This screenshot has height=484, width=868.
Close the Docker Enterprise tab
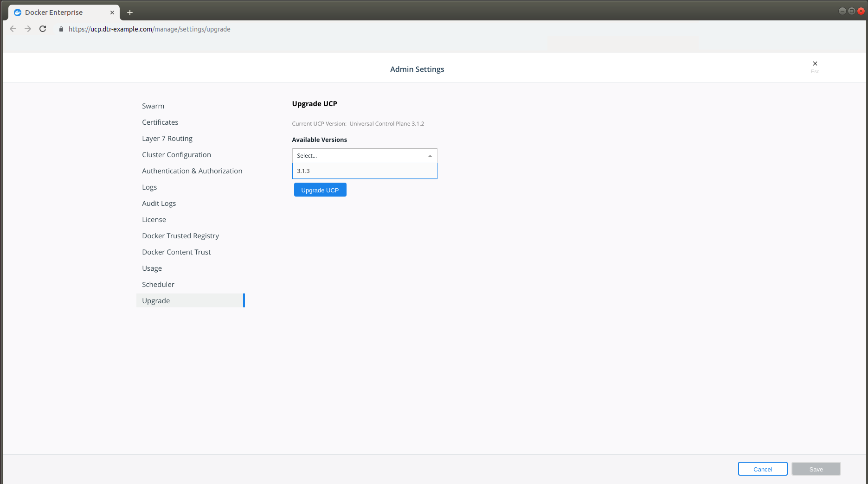point(112,13)
